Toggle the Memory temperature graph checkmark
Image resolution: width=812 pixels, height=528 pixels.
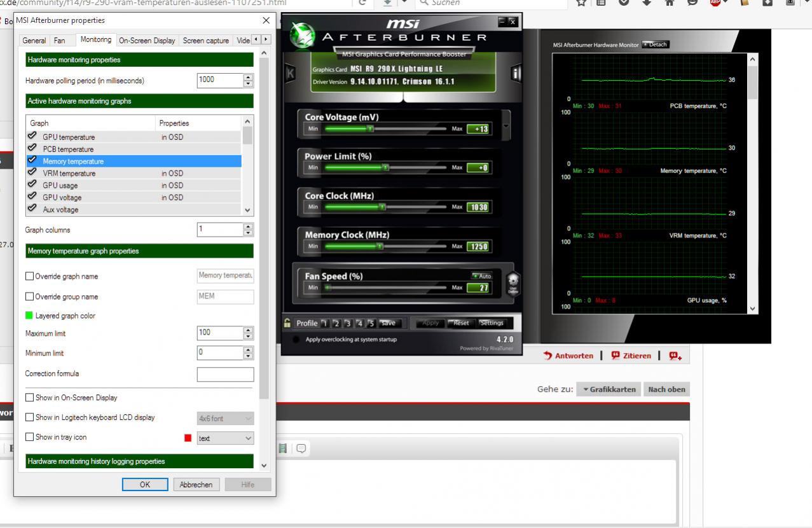pyautogui.click(x=32, y=161)
